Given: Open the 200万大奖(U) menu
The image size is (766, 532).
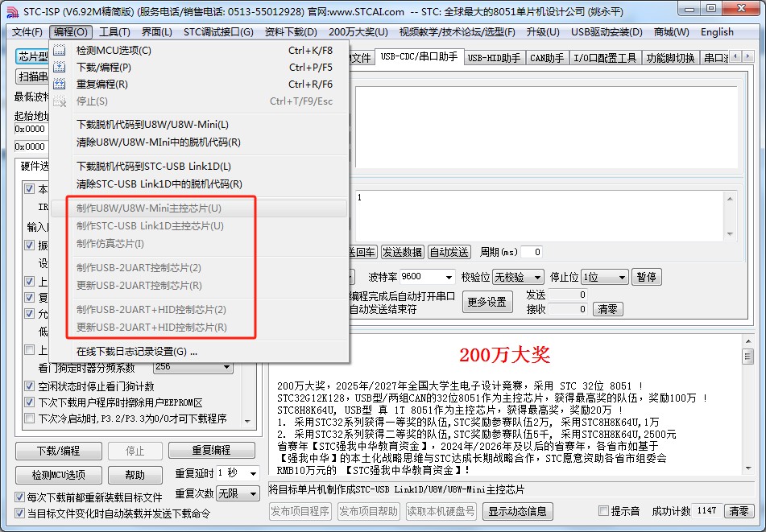Looking at the screenshot, I should coord(358,32).
